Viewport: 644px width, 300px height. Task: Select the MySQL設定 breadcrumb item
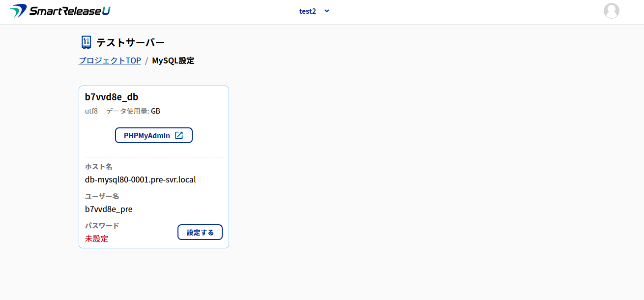coord(173,60)
